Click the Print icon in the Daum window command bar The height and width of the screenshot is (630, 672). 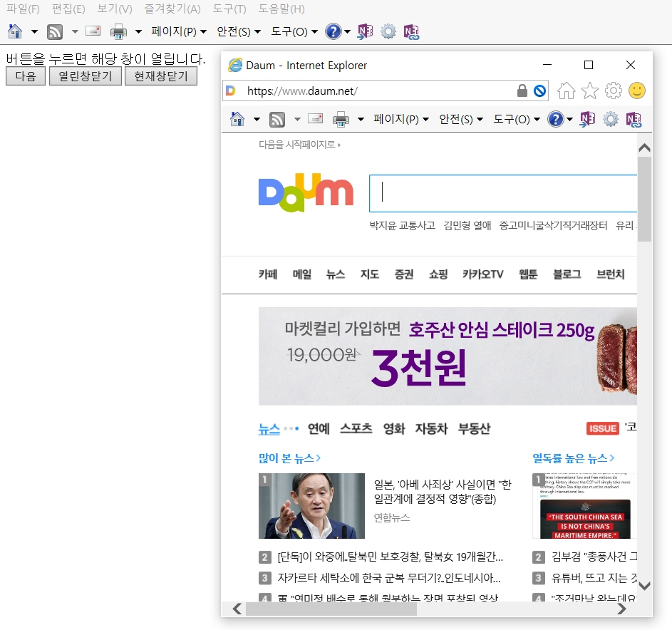coord(341,120)
